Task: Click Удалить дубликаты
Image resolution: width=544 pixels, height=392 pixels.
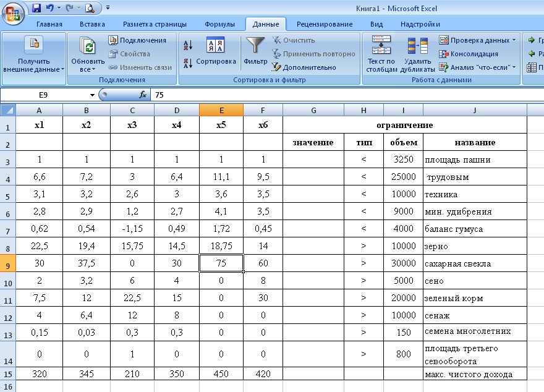Action: (417, 54)
